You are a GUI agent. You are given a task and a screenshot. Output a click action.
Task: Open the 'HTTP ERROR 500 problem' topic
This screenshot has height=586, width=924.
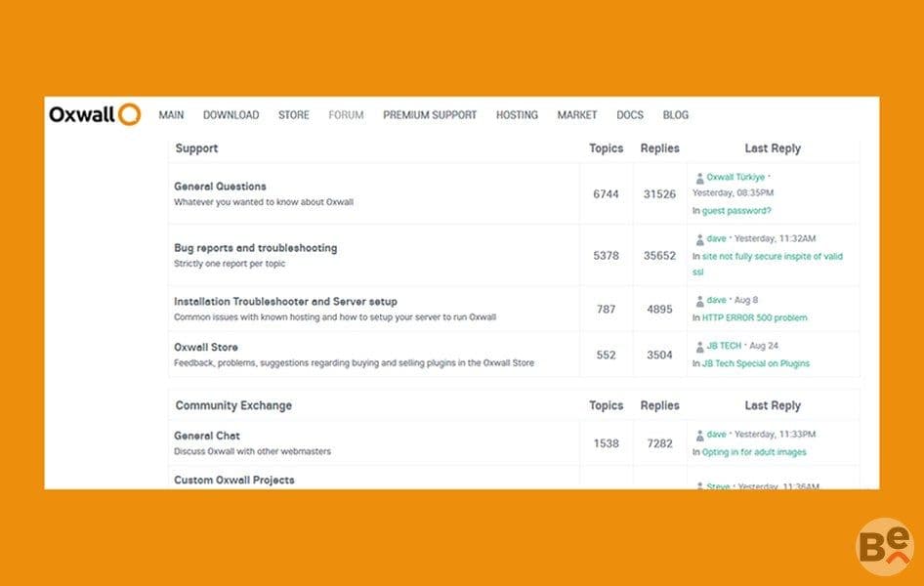pos(754,317)
